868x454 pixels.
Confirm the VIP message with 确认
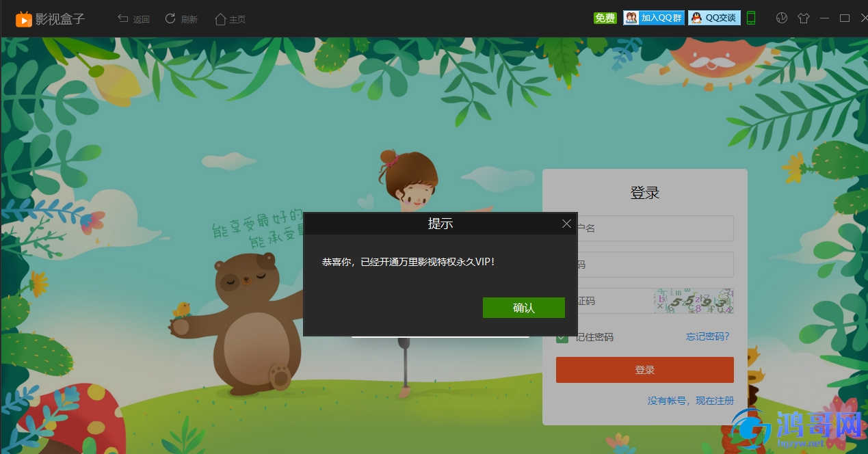click(524, 308)
